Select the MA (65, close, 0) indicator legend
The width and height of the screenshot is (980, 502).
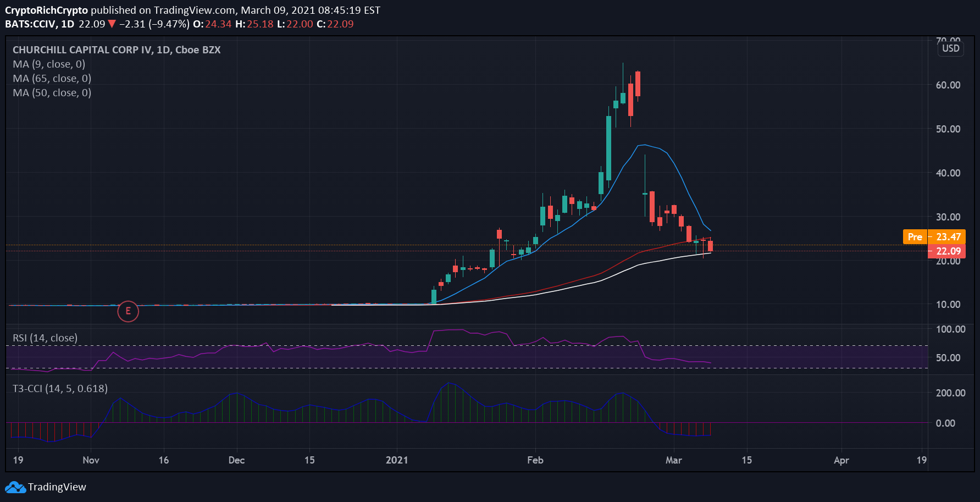[52, 79]
